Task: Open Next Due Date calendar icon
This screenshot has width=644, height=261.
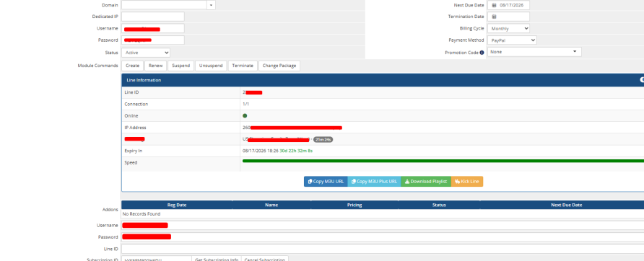Action: (x=494, y=5)
